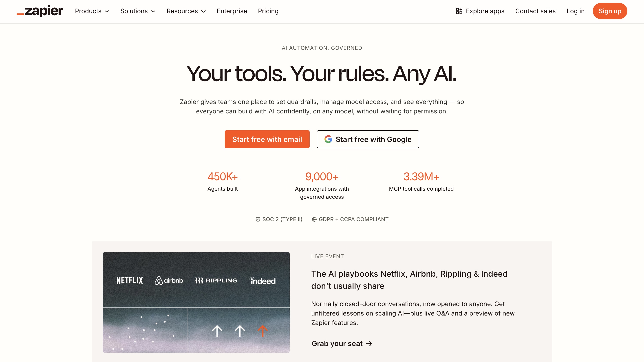Open the Pricing page
Image resolution: width=644 pixels, height=362 pixels.
[x=268, y=11]
